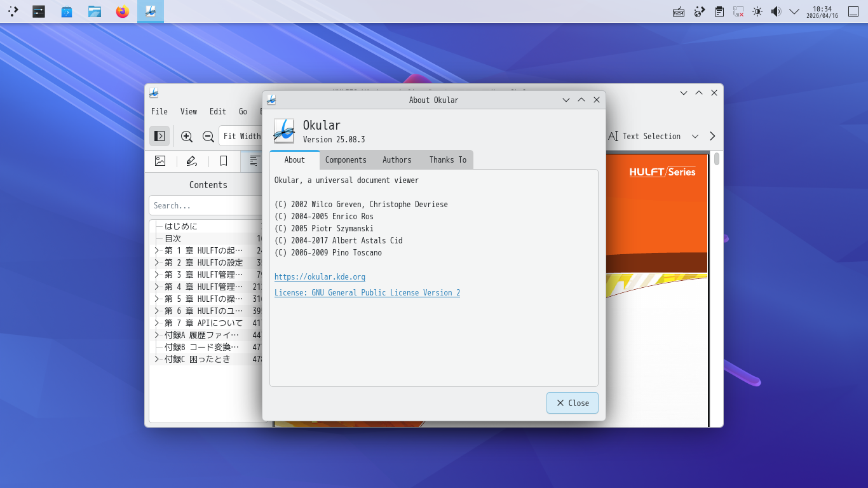Open the Thumbnails sidebar panel
This screenshot has width=868, height=488.
coord(160,161)
